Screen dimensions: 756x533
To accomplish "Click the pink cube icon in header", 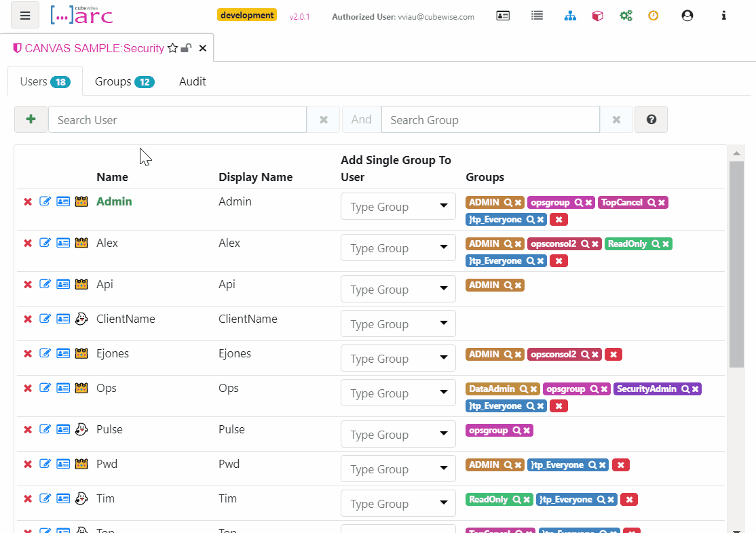I will 597,16.
